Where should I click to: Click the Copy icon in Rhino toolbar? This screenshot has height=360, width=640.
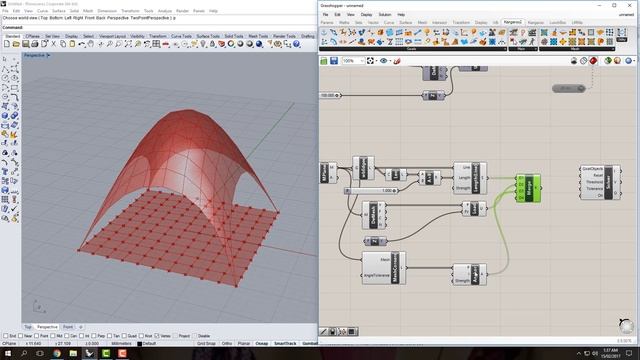click(63, 44)
